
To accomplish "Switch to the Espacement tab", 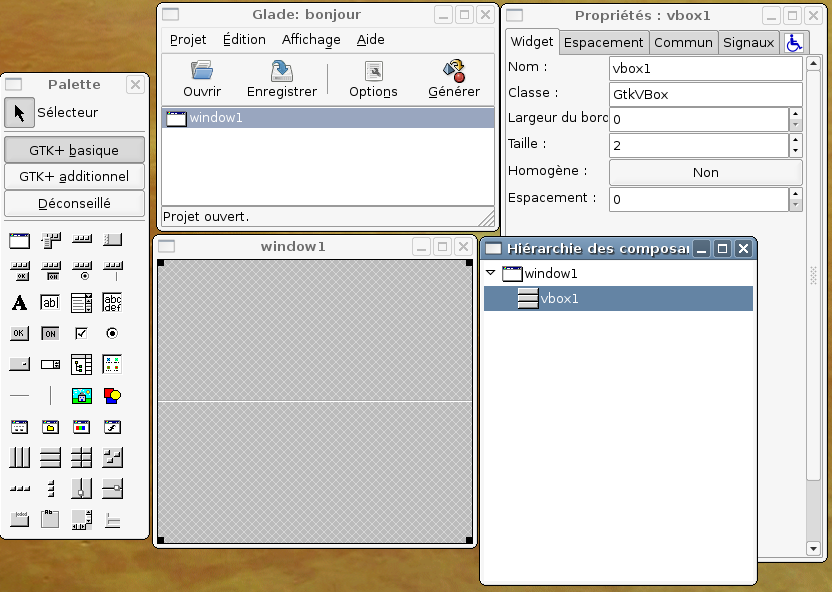I will [x=603, y=42].
